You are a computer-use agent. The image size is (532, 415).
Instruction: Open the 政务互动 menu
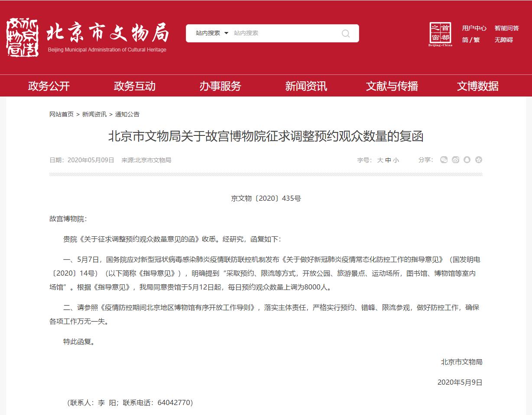coord(135,86)
